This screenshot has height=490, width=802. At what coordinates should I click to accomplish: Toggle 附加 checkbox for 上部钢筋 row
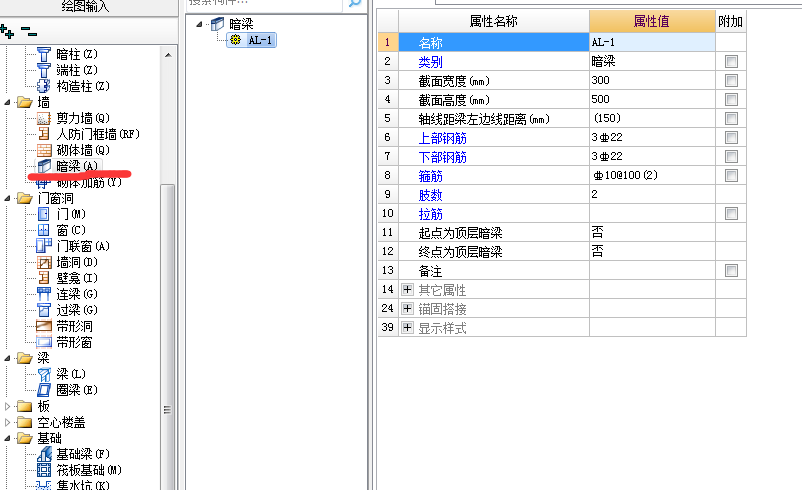click(731, 138)
